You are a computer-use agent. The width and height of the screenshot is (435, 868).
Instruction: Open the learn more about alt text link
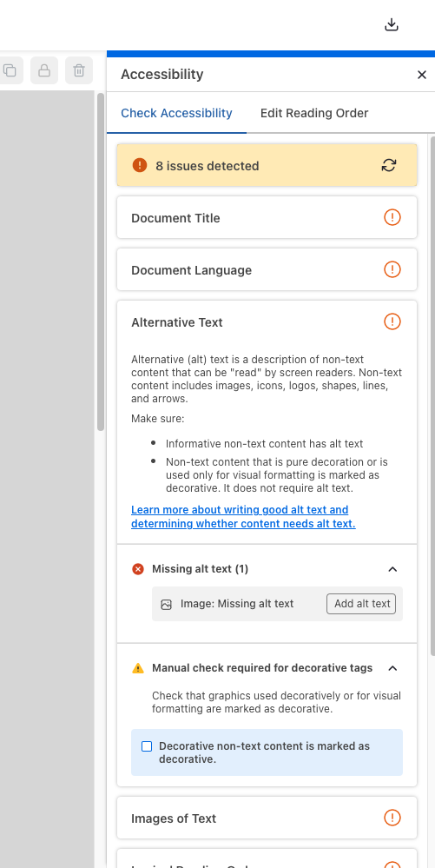click(x=243, y=516)
